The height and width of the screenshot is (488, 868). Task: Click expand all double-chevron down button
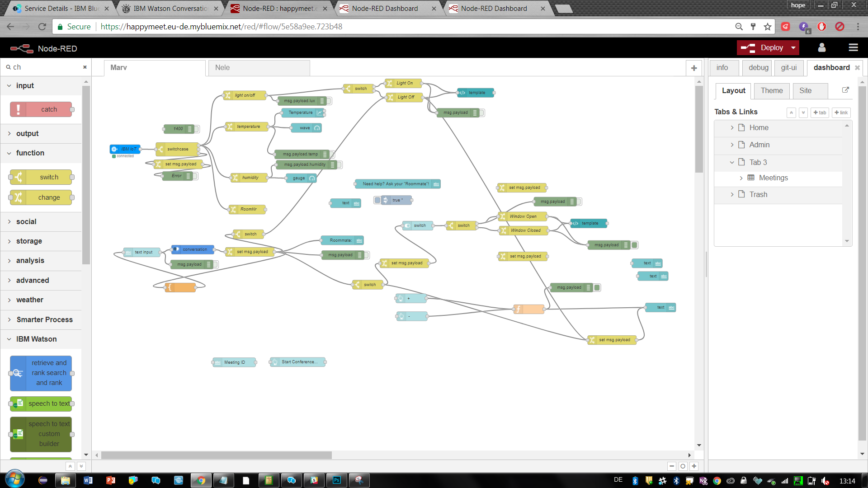click(803, 113)
